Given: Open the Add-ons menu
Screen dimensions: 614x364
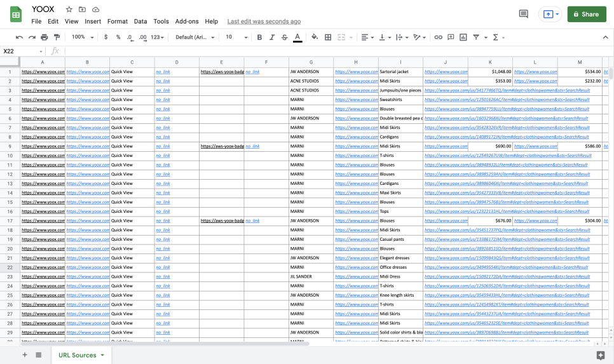Looking at the screenshot, I should tap(186, 22).
